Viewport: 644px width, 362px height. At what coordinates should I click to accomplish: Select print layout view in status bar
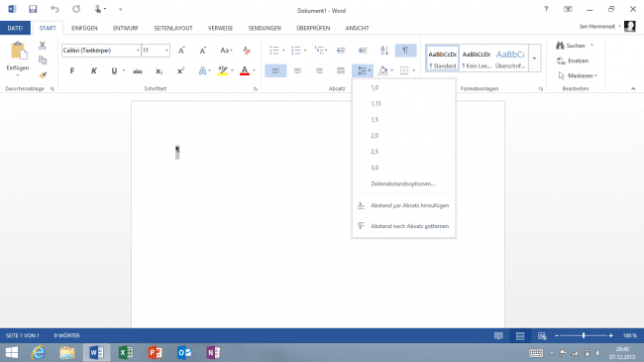520,335
